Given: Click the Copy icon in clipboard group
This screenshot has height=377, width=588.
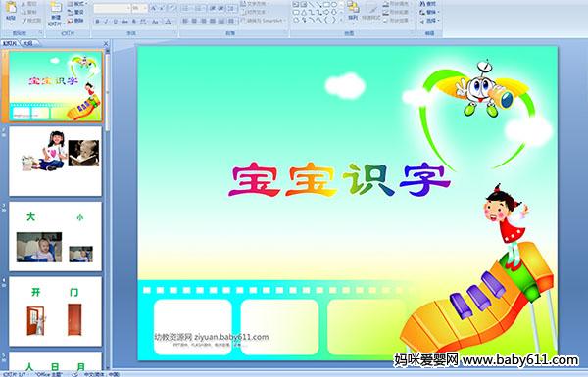Looking at the screenshot, I should click(x=24, y=12).
